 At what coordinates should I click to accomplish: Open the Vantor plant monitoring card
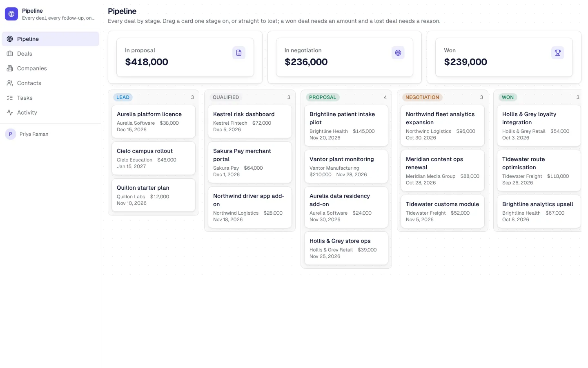coord(346,166)
